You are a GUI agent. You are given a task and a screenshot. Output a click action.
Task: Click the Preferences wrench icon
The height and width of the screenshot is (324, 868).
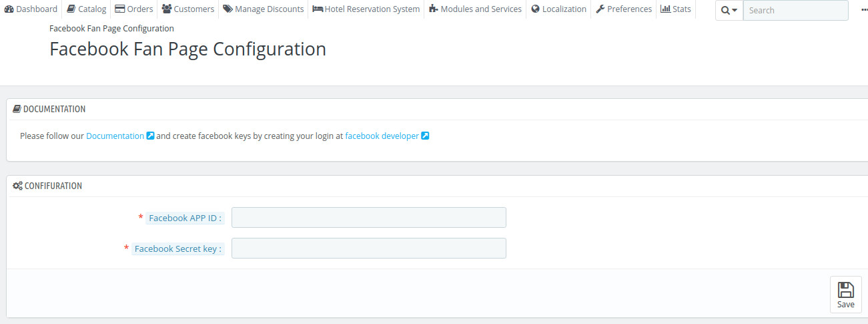click(x=600, y=9)
